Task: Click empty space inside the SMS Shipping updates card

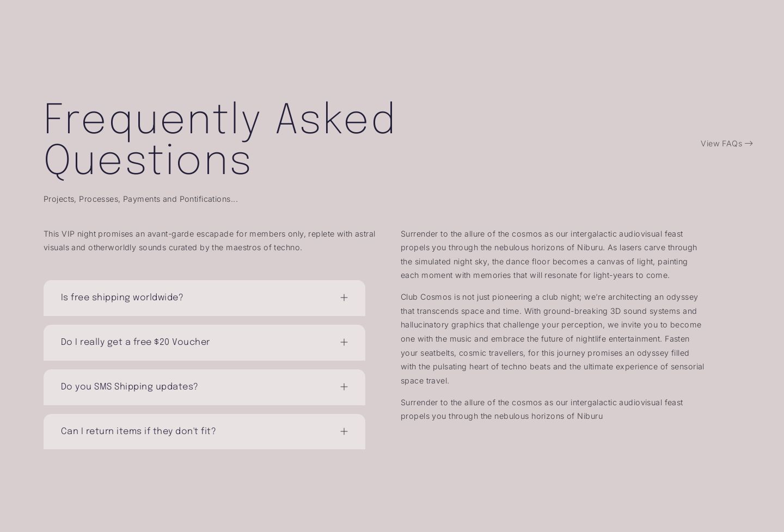Action: coord(267,387)
